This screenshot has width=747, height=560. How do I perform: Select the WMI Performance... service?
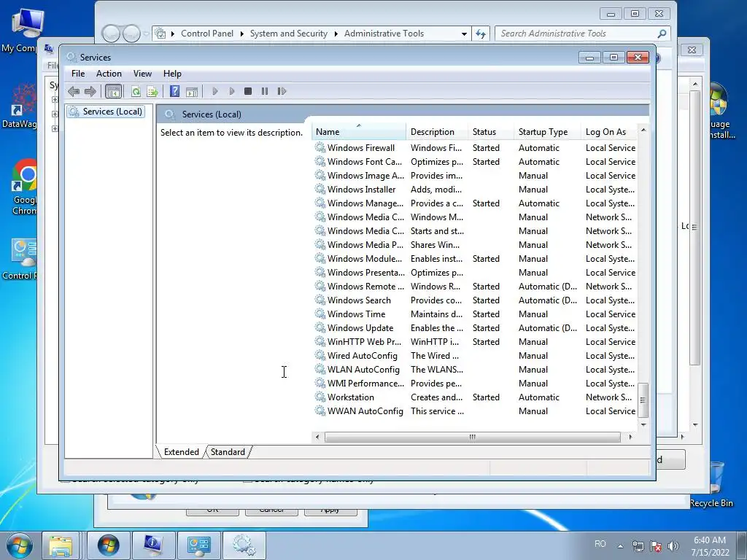point(366,384)
